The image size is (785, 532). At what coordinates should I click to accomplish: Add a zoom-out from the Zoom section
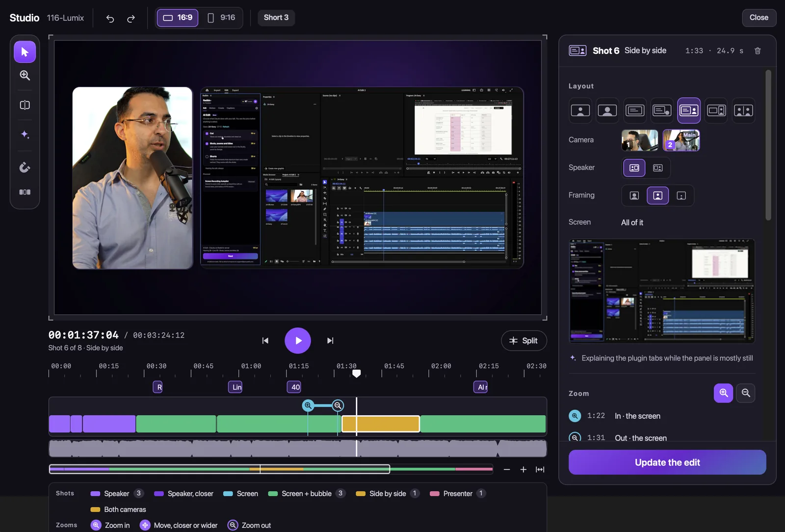click(x=746, y=393)
